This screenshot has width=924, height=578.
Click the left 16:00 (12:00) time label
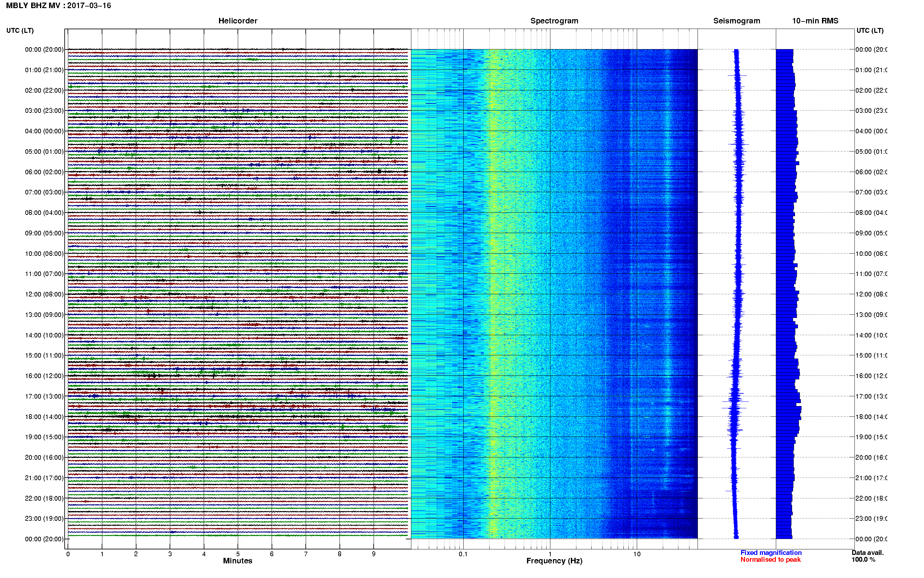tap(44, 376)
